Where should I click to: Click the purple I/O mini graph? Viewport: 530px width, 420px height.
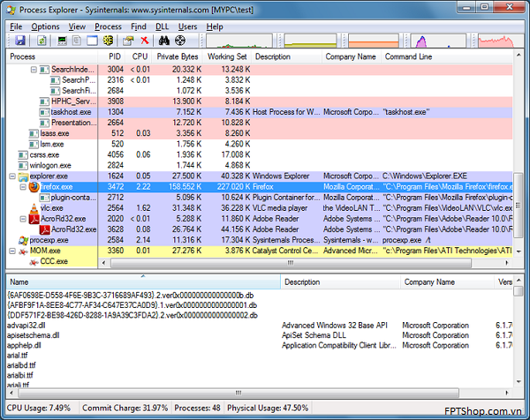click(438, 41)
